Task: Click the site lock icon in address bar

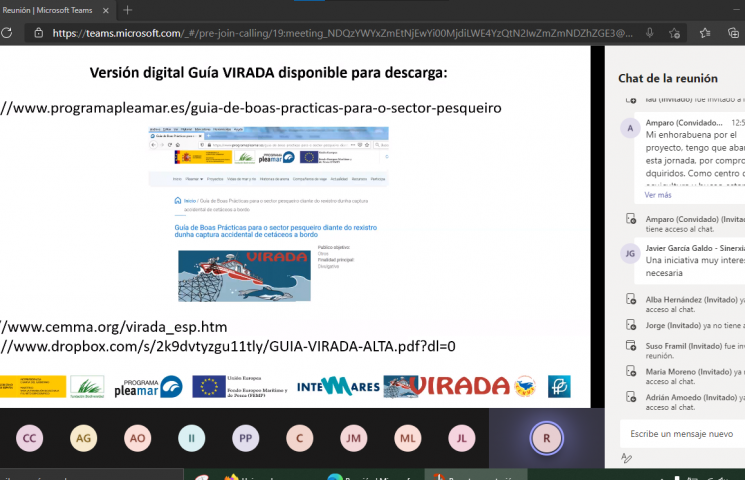Action: click(x=38, y=33)
